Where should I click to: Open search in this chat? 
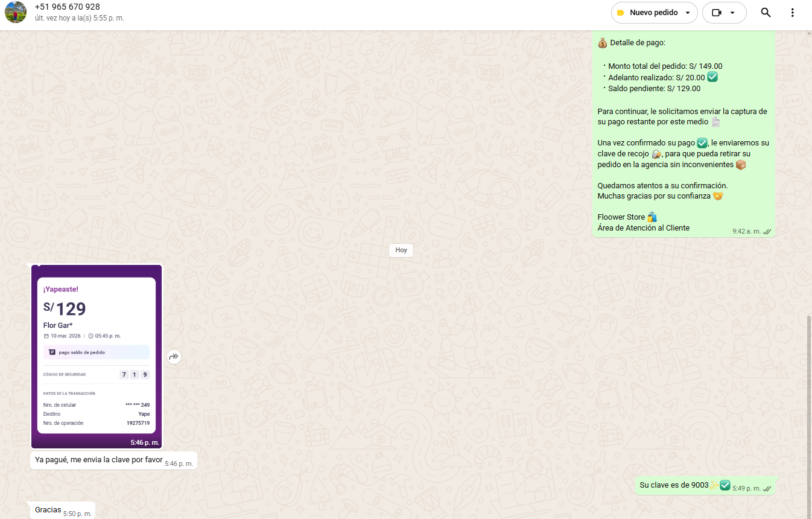(x=766, y=13)
